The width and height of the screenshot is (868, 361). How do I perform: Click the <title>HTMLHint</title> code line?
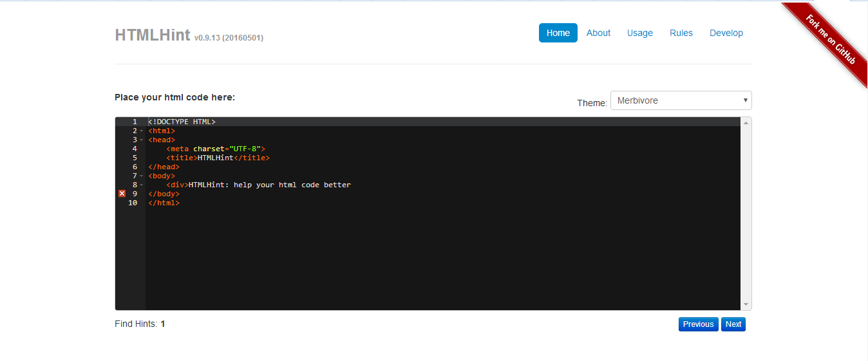[x=218, y=158]
